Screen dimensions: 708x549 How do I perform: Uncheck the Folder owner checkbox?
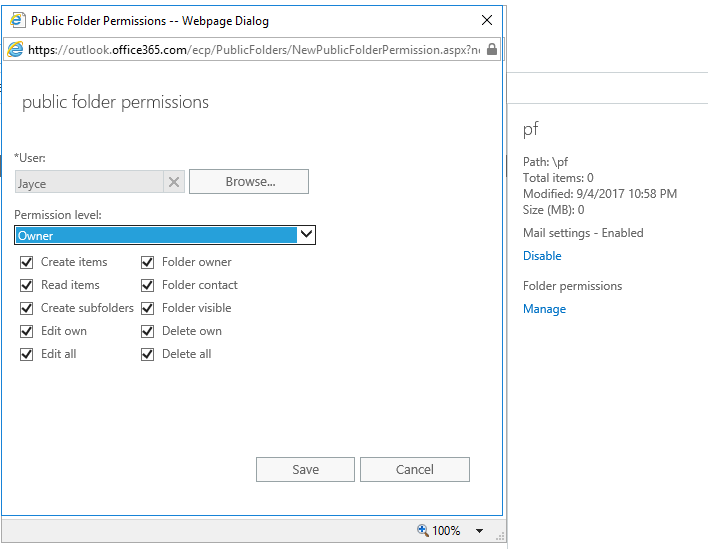pyautogui.click(x=148, y=262)
